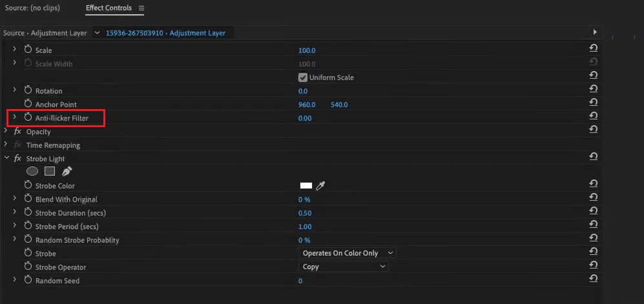Click the Random Seed value 0
The image size is (644, 304).
pos(300,281)
